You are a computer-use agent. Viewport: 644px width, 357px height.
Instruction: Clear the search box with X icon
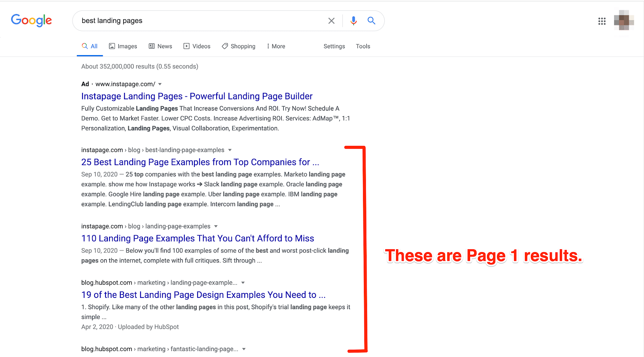pyautogui.click(x=331, y=21)
